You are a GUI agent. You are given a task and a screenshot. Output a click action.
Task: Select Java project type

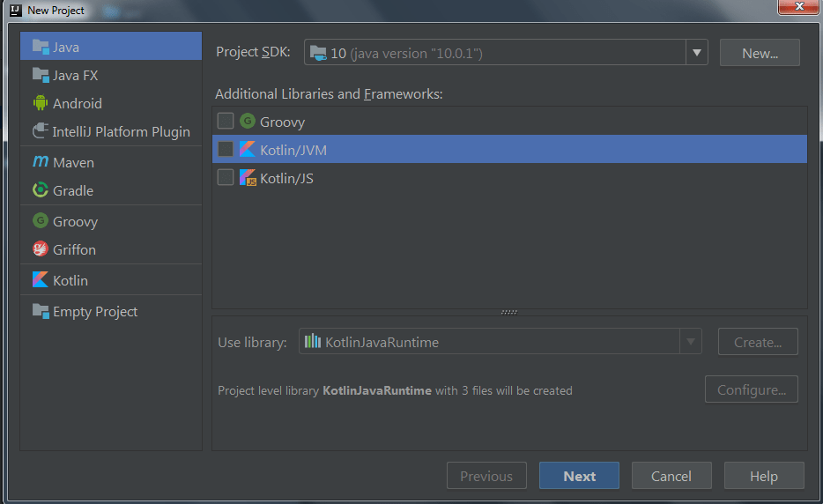111,47
